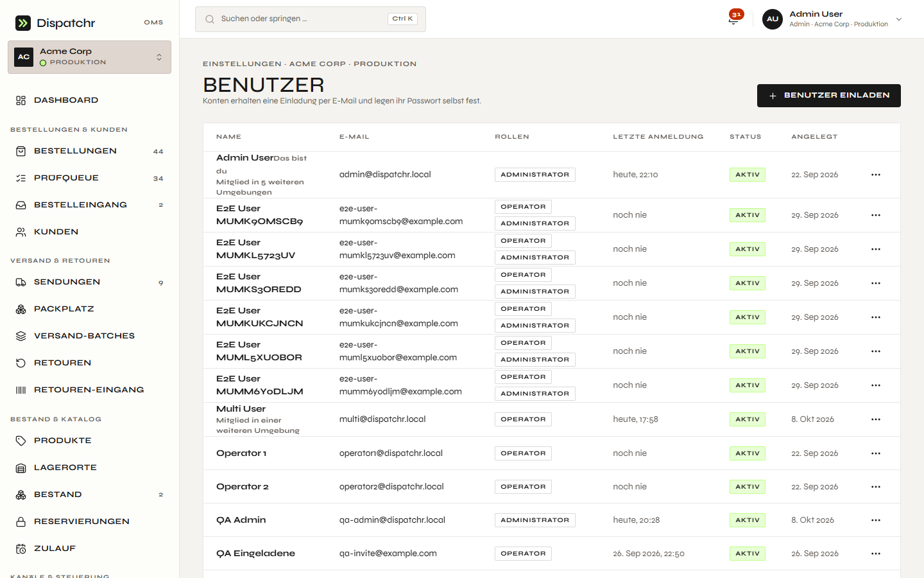Screen dimensions: 924x578
Task: Click the Dispatchr logo icon
Action: coord(23,23)
